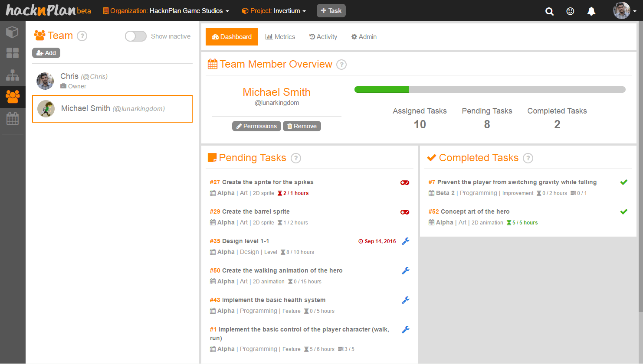643x364 pixels.
Task: Click the help icon next to Pending Tasks
Action: [296, 158]
